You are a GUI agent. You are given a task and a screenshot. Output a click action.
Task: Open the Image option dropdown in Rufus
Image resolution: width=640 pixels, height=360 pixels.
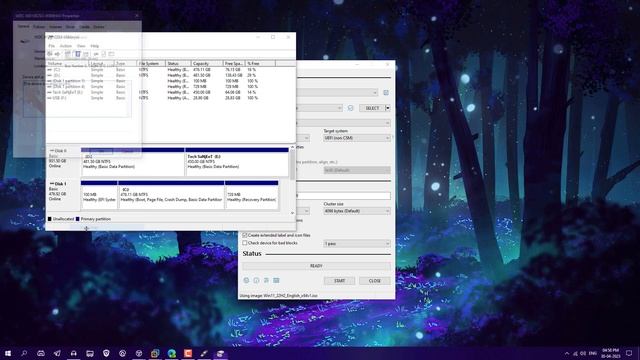[x=344, y=123]
